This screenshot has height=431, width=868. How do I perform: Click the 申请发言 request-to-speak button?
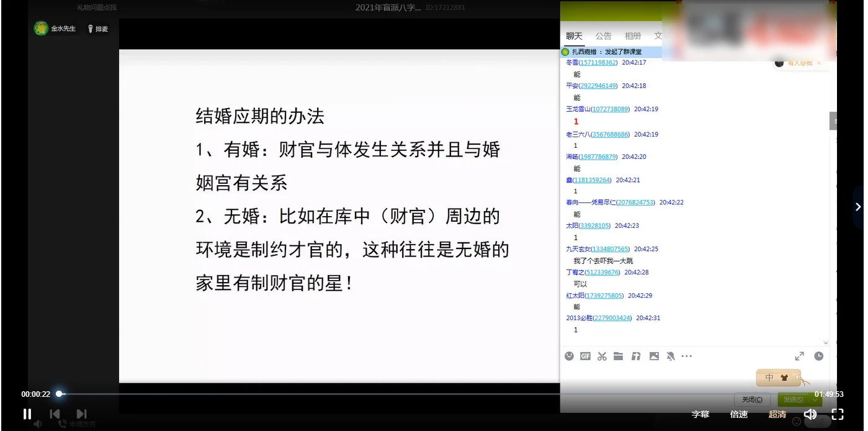(x=78, y=424)
